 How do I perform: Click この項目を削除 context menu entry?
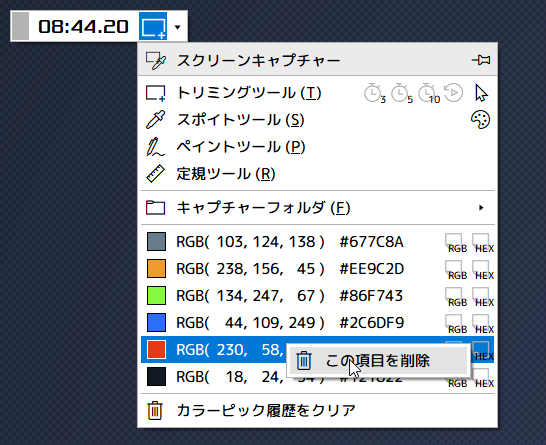point(378,360)
